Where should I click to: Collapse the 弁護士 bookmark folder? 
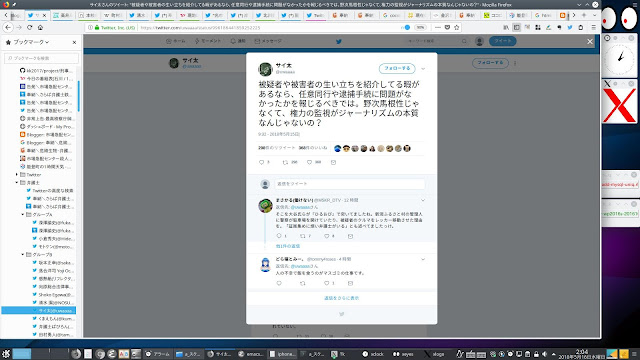coord(17,182)
